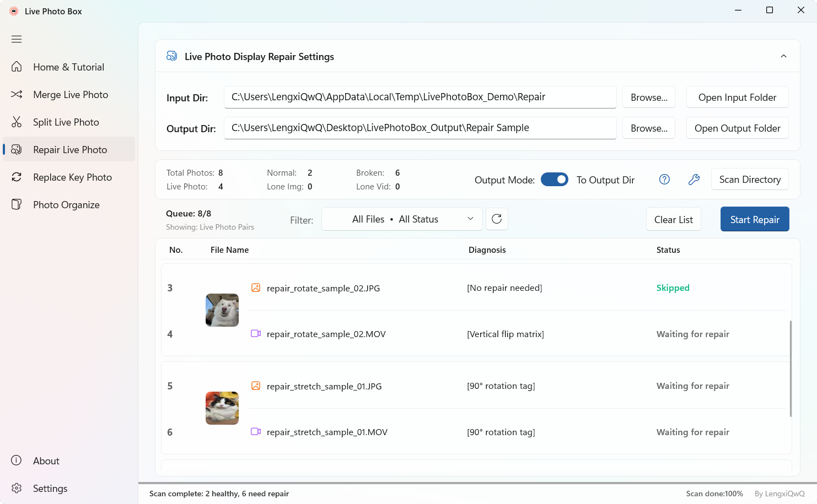Click the Output Dir path field
817x504 pixels.
[x=420, y=128]
